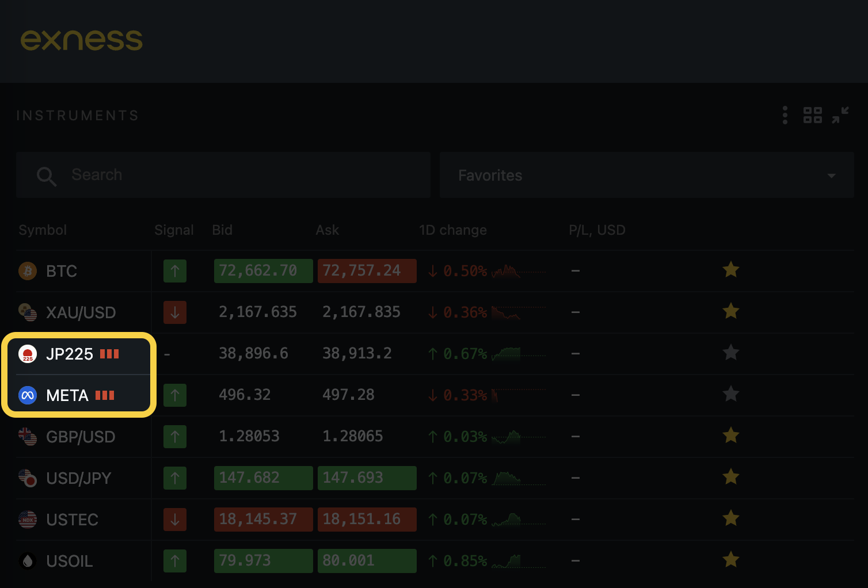Click the USTEC NDX flag icon

(x=28, y=520)
